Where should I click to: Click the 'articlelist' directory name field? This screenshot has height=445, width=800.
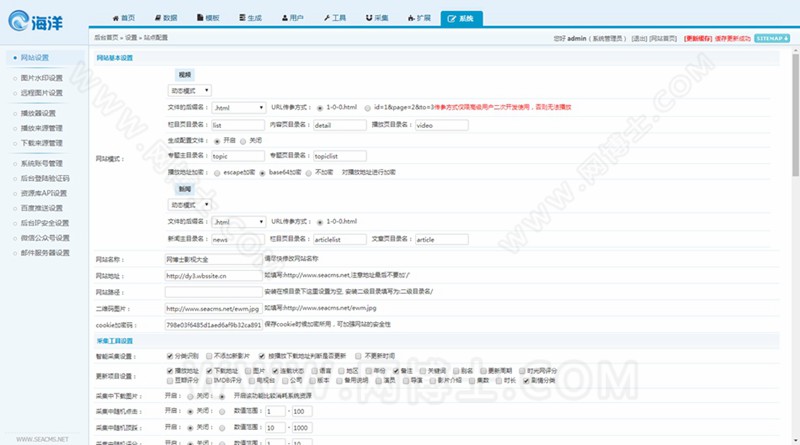(340, 239)
